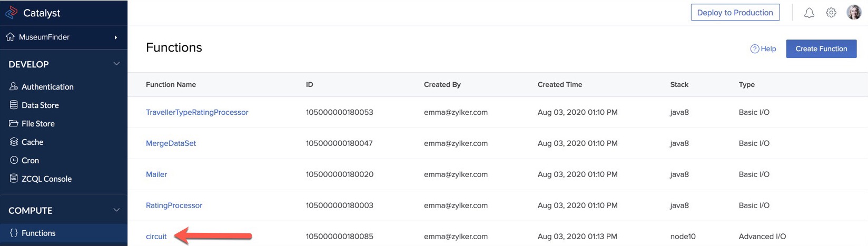This screenshot has height=246, width=868.
Task: Open the notifications bell icon
Action: (809, 13)
